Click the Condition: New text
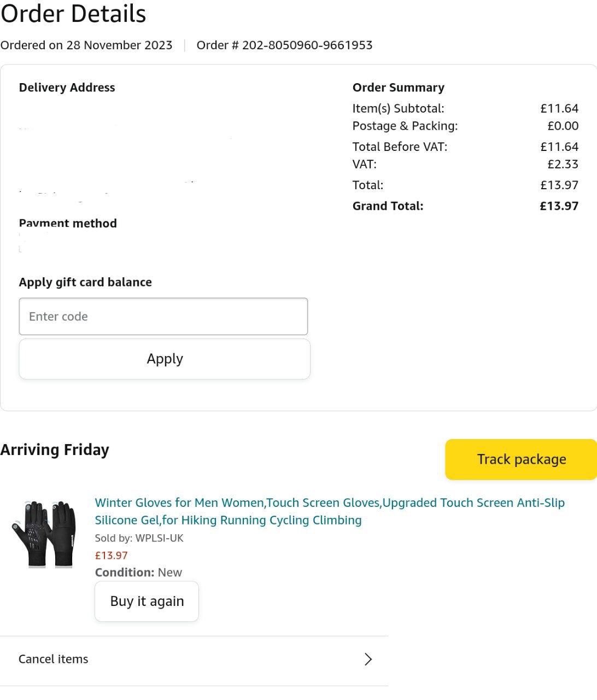597x700 pixels. click(138, 573)
